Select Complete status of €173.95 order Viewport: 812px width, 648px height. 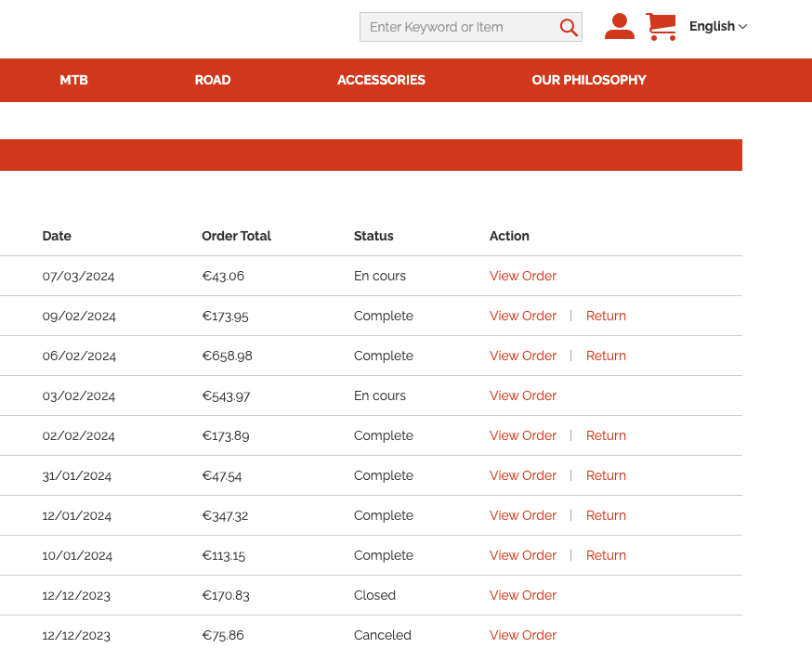coord(383,317)
